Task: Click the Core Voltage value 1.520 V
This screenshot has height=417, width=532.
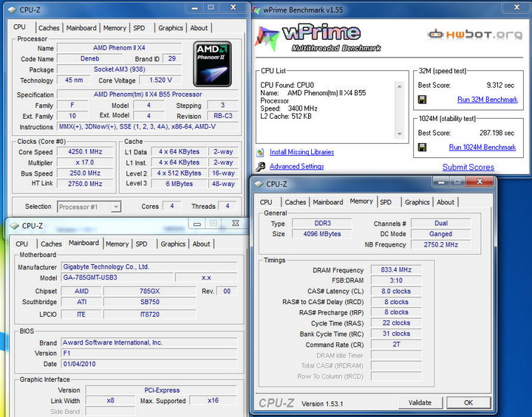Action: 160,80
